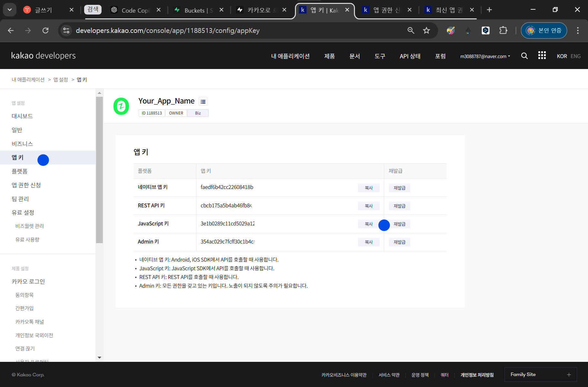The image size is (588, 387).
Task: Click 앱 설정 in the breadcrumb
Action: [61, 80]
